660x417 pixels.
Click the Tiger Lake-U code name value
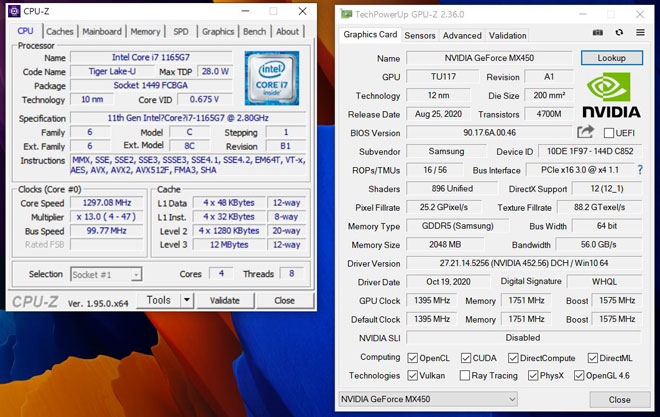pos(112,71)
